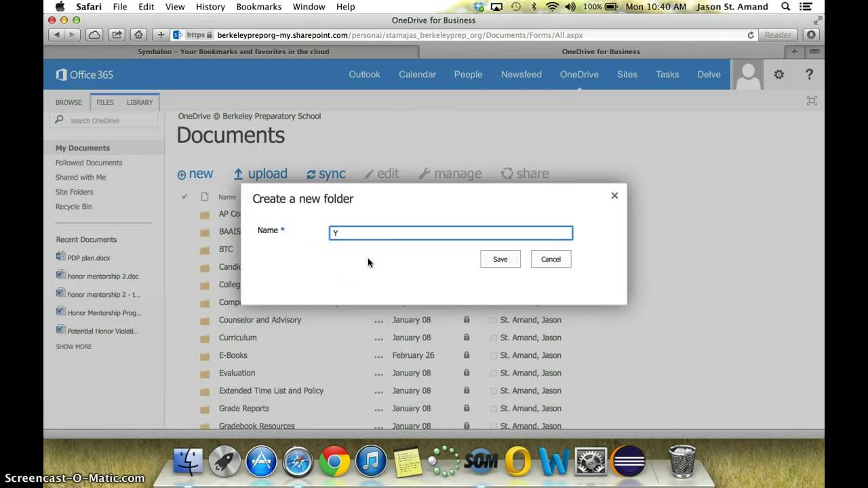Open Potential Honor Violati... recent document
Viewport: 868px width, 488px height.
103,331
